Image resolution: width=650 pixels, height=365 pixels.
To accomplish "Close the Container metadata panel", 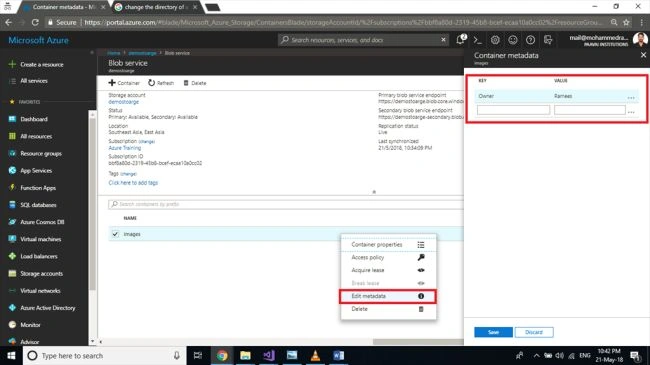I will click(x=643, y=55).
